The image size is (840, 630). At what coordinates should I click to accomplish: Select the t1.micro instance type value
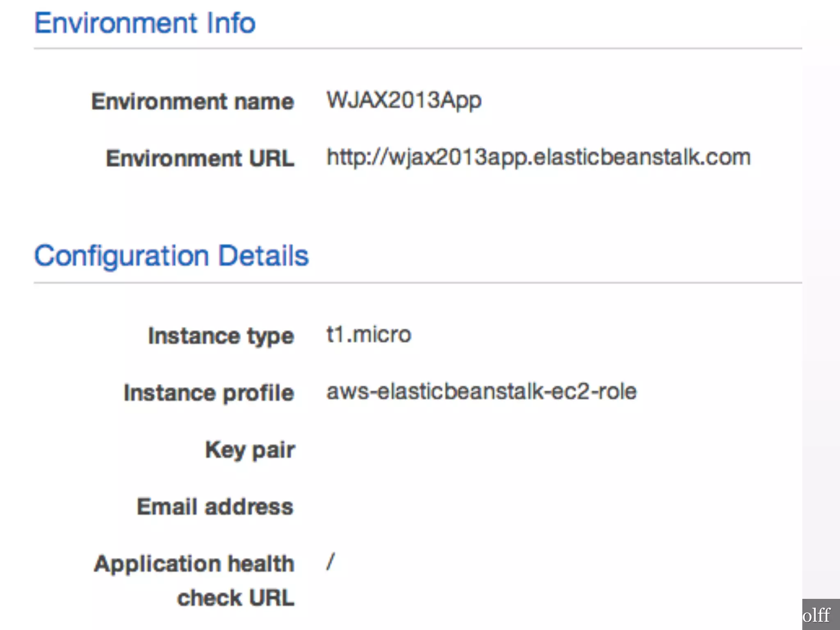(x=368, y=335)
